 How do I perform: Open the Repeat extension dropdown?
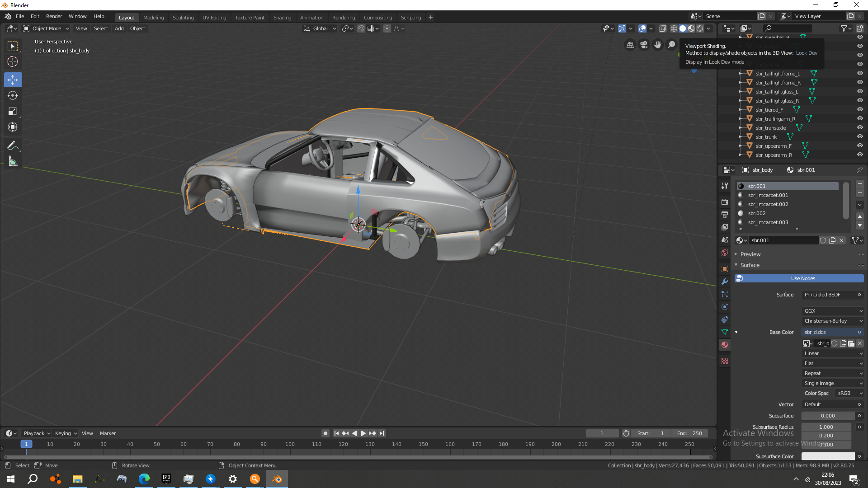(833, 373)
